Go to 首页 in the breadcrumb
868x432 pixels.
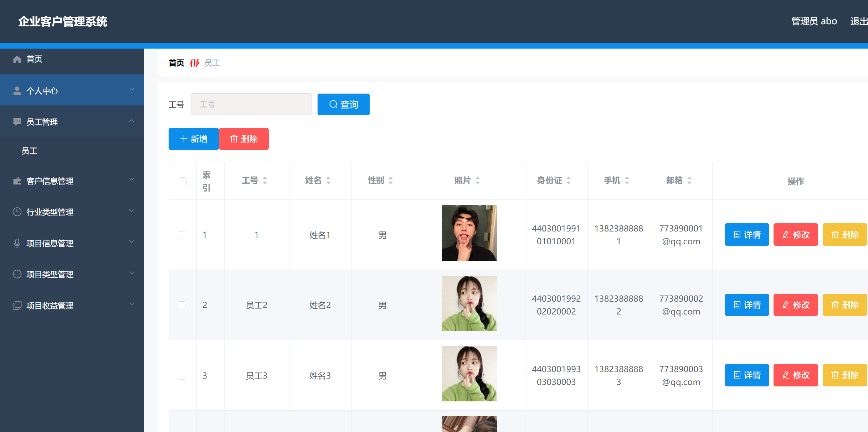176,63
